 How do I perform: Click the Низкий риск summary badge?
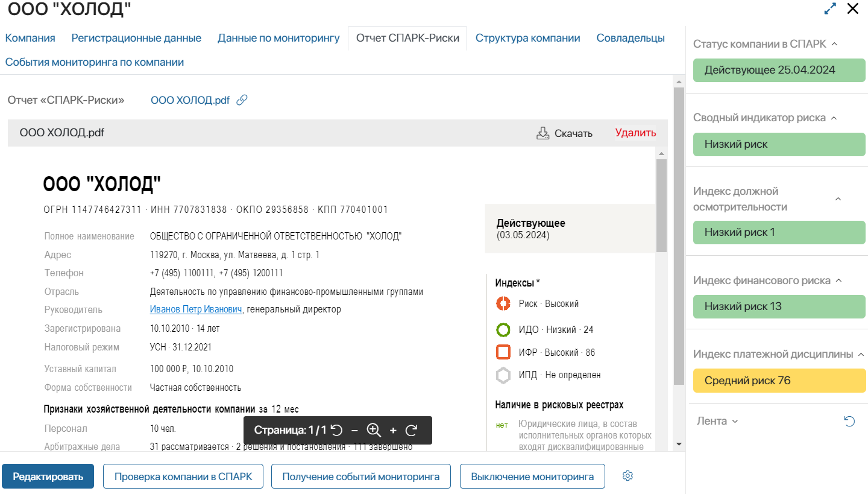tap(779, 144)
